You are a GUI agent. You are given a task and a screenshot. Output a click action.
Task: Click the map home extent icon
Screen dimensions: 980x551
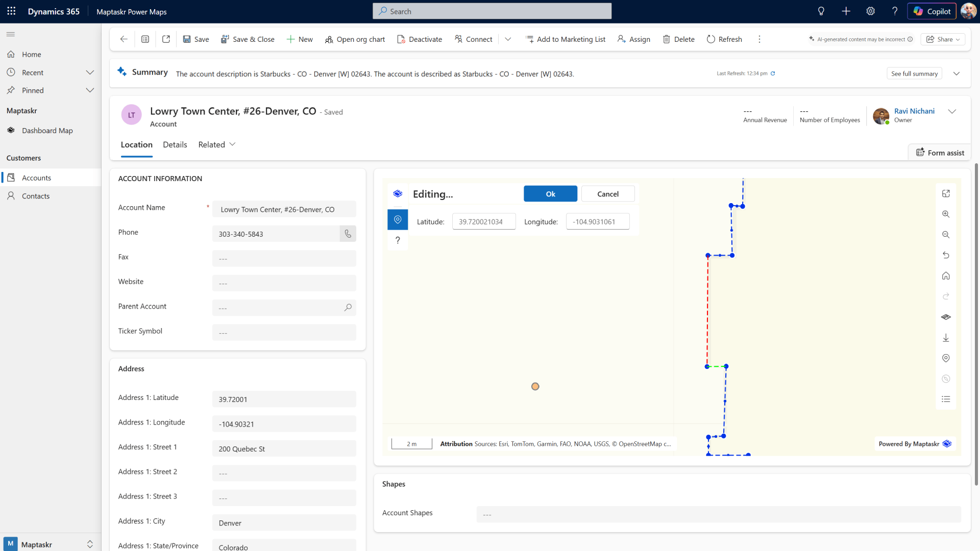pos(946,276)
